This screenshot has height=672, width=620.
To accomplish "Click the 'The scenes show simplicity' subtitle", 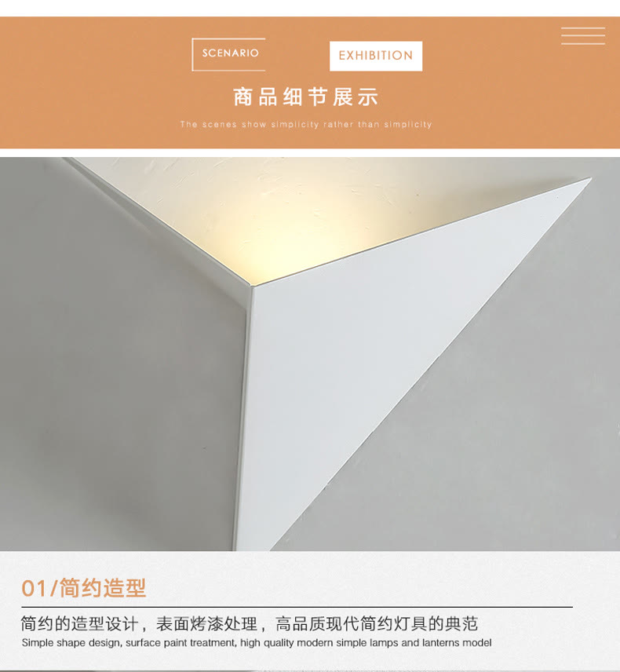I will click(x=305, y=124).
